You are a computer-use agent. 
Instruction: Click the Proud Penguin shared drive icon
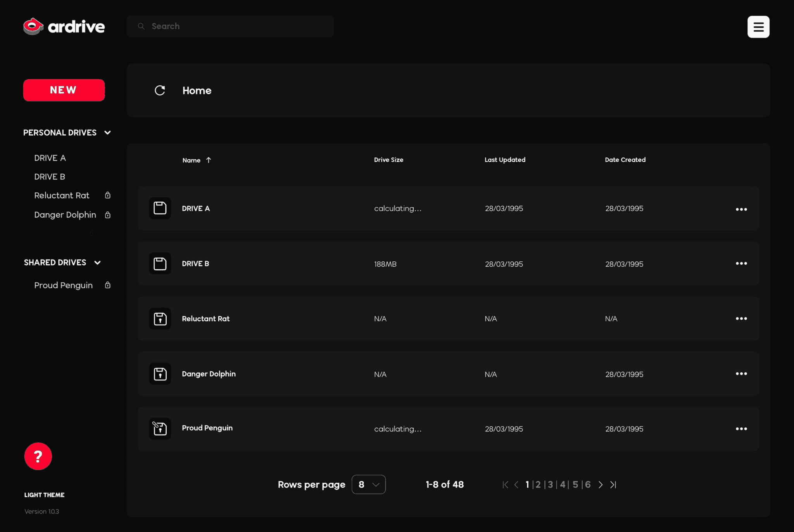tap(160, 428)
